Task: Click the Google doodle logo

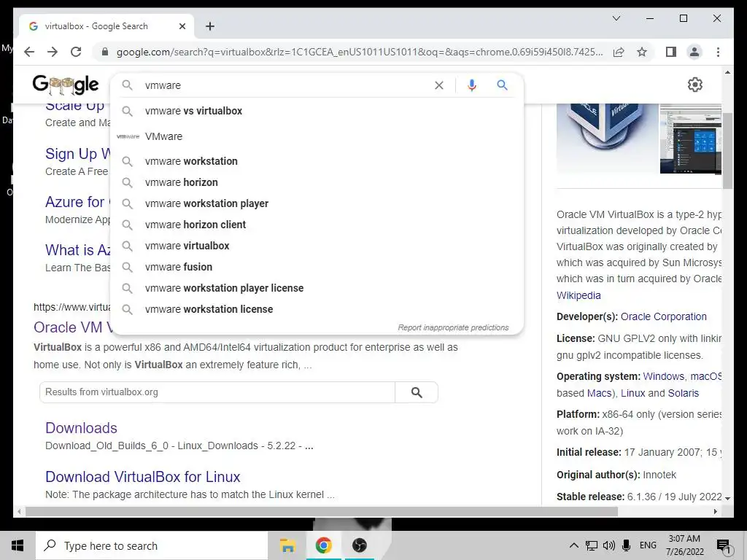Action: tap(66, 85)
